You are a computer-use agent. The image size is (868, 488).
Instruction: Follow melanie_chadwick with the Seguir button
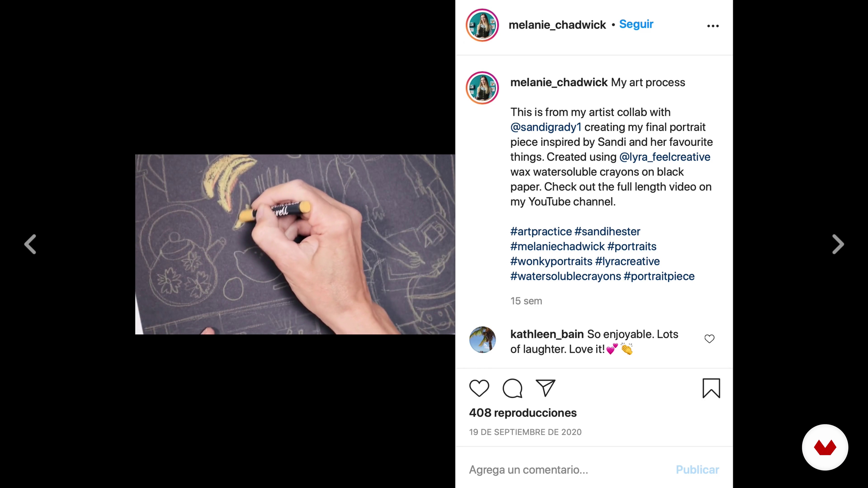point(636,24)
